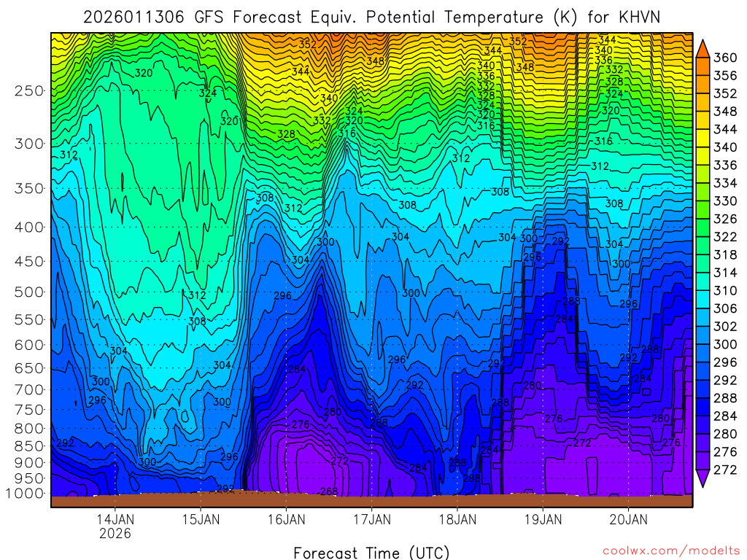Click the 268 contour label near the surface
This screenshot has height=560, width=747.
329,491
